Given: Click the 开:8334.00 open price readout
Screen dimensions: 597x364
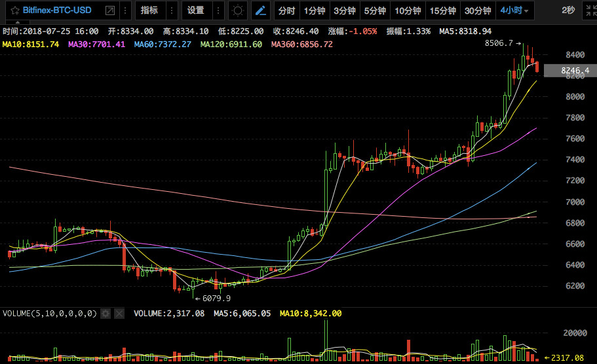Looking at the screenshot, I should coord(130,31).
